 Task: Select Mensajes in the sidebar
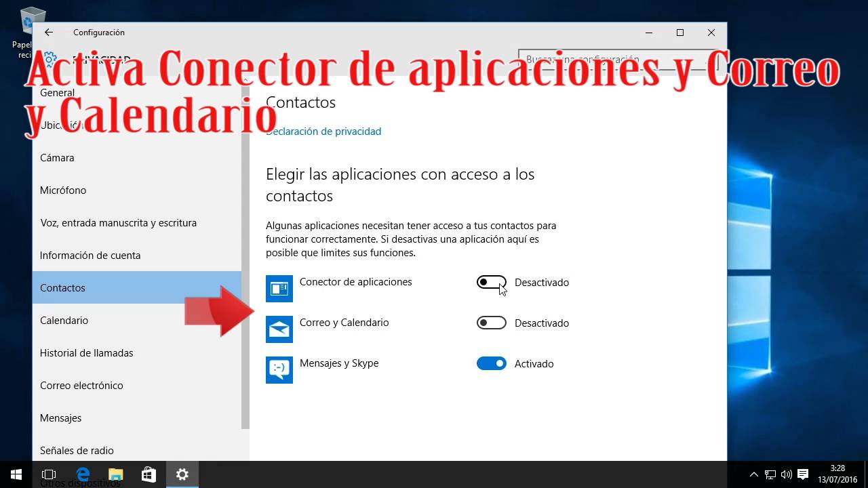click(x=136, y=418)
